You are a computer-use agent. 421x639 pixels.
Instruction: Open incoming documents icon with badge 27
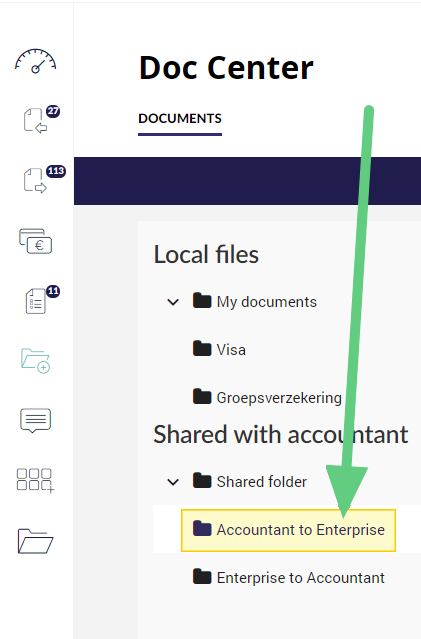pyautogui.click(x=37, y=120)
